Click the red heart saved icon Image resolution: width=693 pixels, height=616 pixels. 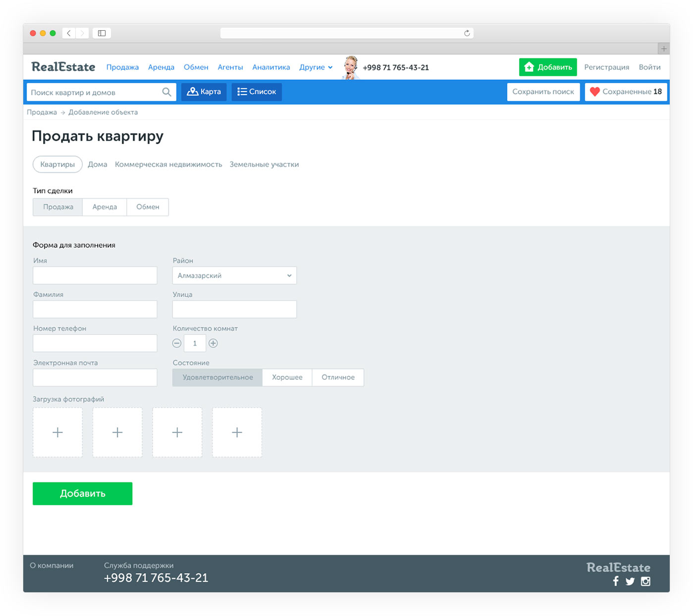595,92
